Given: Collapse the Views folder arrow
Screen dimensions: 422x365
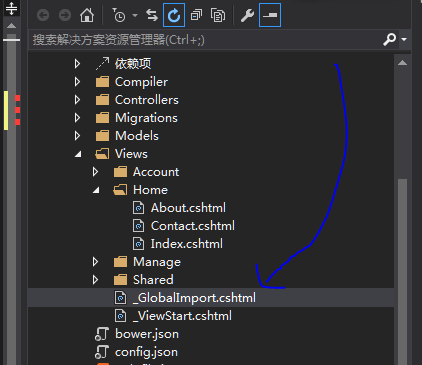Looking at the screenshot, I should pyautogui.click(x=78, y=154).
